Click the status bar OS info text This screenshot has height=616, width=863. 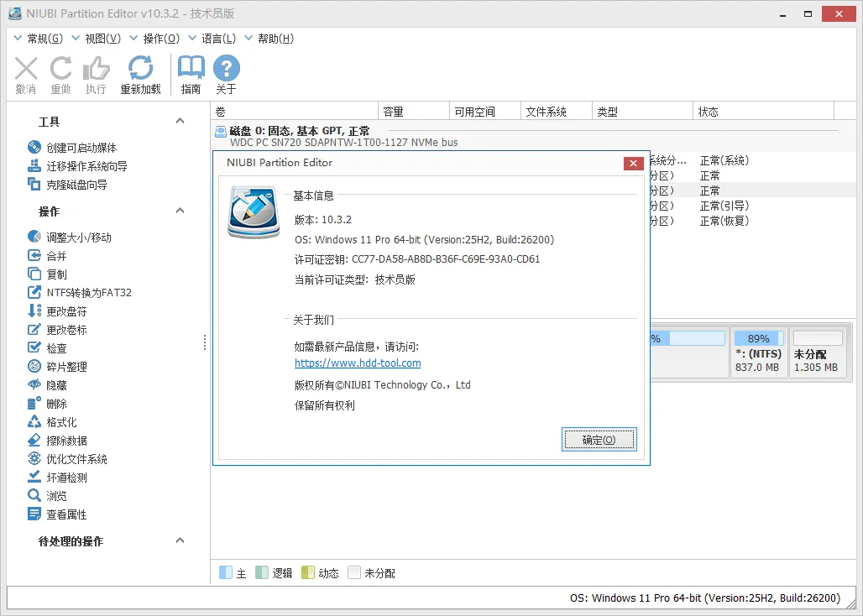tap(705, 598)
